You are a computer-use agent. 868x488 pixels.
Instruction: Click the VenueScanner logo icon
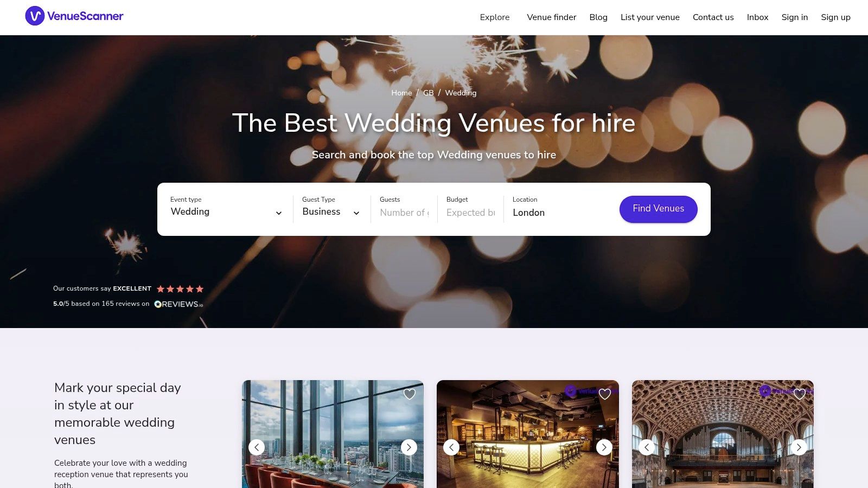click(x=35, y=16)
